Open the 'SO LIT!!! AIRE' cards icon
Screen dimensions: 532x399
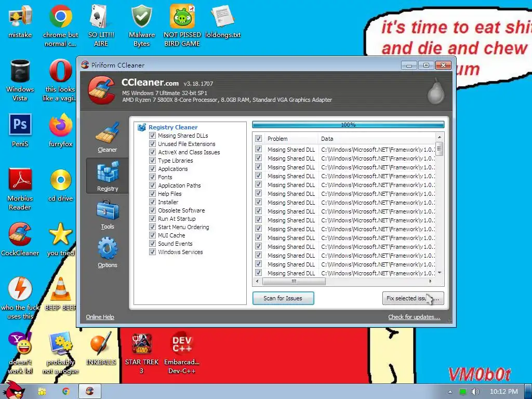tap(101, 26)
